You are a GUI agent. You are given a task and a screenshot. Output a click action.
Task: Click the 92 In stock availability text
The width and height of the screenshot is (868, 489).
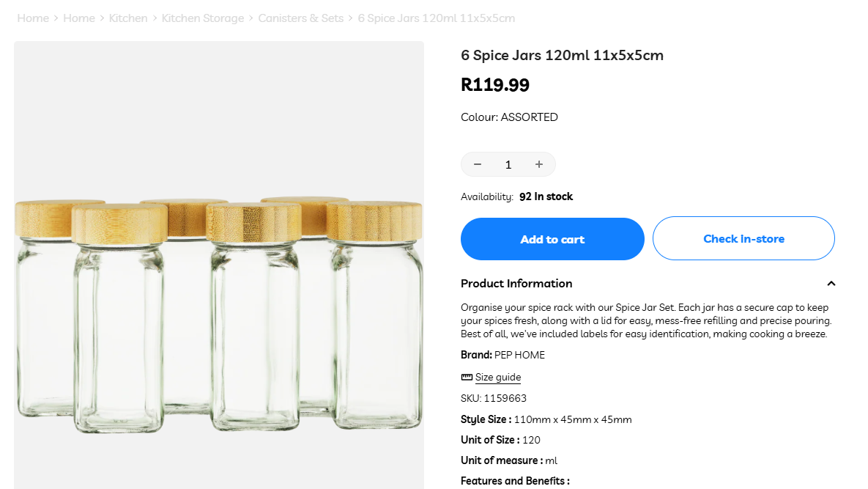[x=546, y=196]
